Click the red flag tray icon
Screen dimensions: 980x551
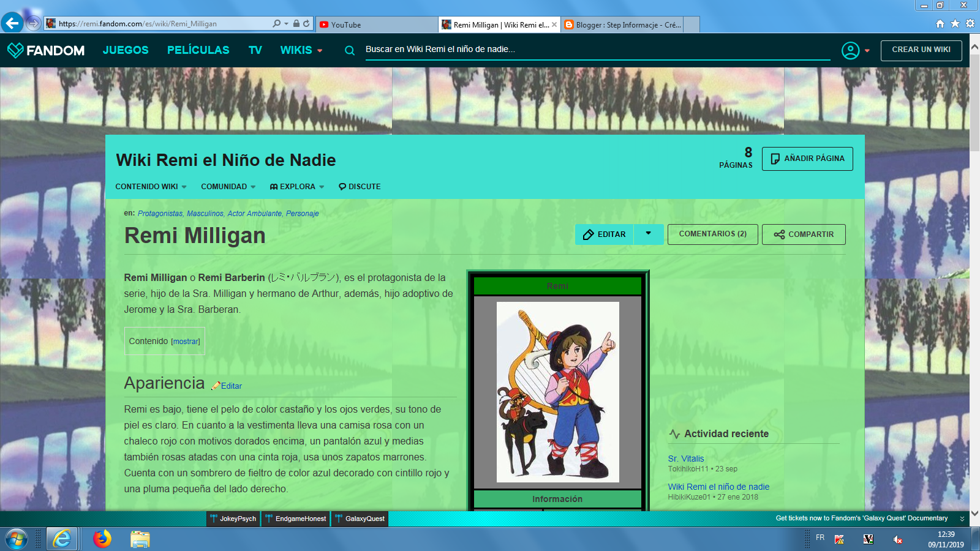839,539
